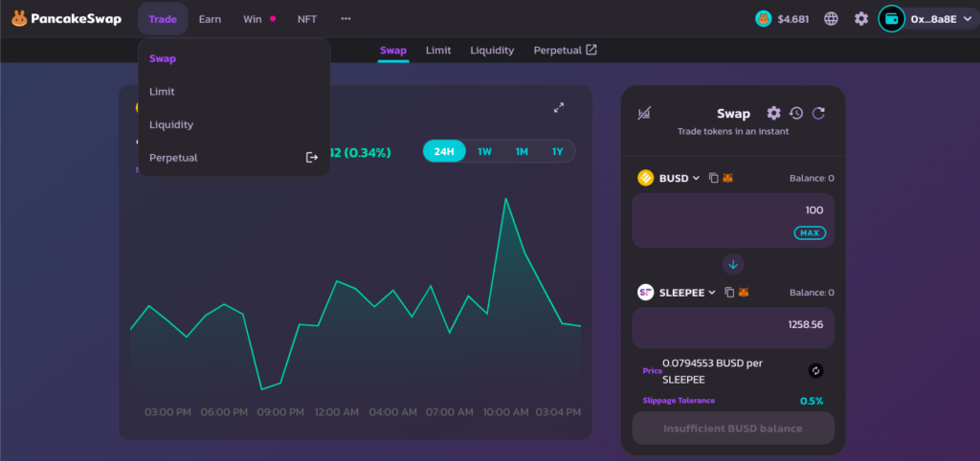
Task: Open the SLEEPEE token selector dropdown
Action: click(687, 293)
